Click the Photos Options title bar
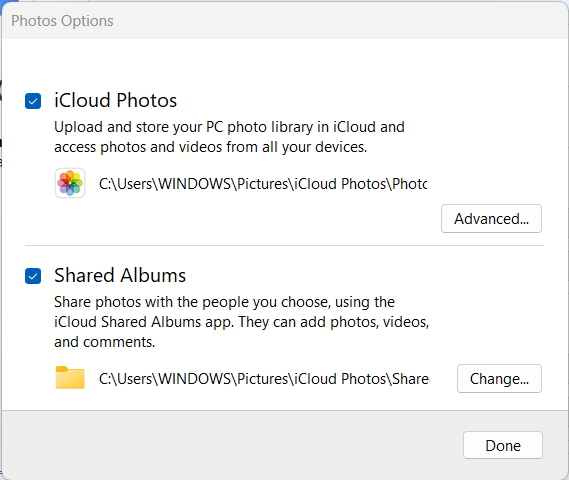This screenshot has width=569, height=480. coord(285,21)
